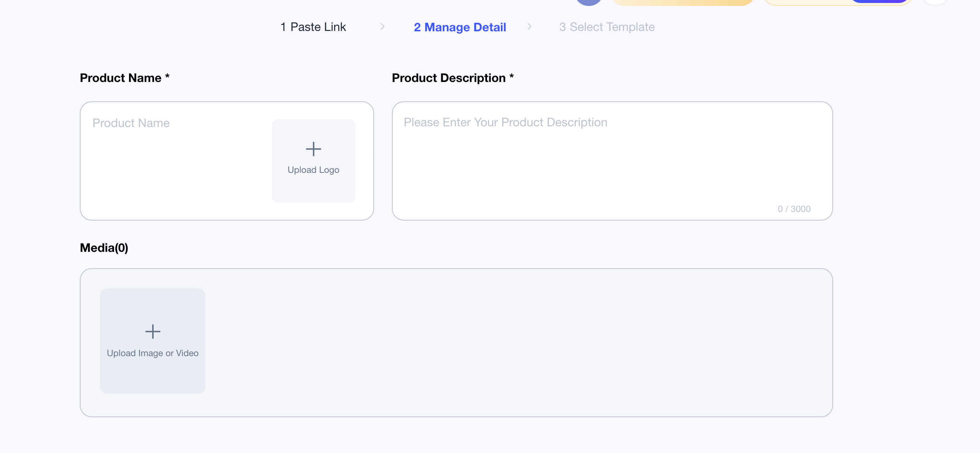Select the Manage Detail step
This screenshot has height=453, width=980.
[x=460, y=27]
